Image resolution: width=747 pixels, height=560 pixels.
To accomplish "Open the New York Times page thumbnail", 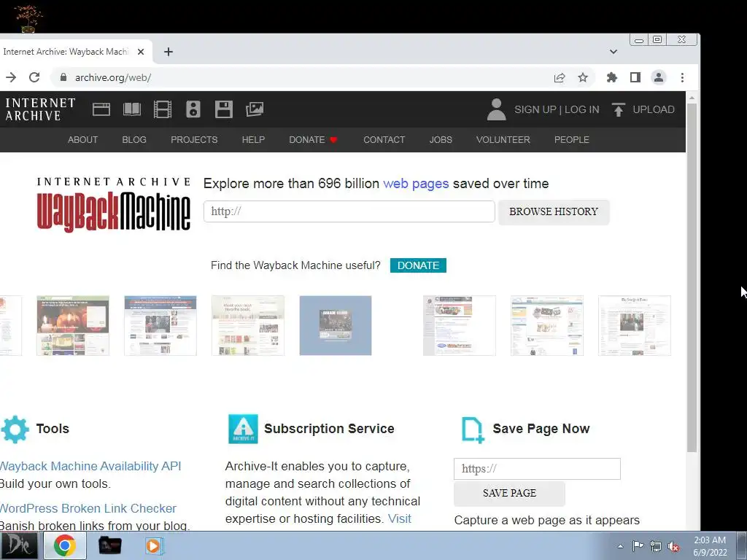I will point(635,326).
